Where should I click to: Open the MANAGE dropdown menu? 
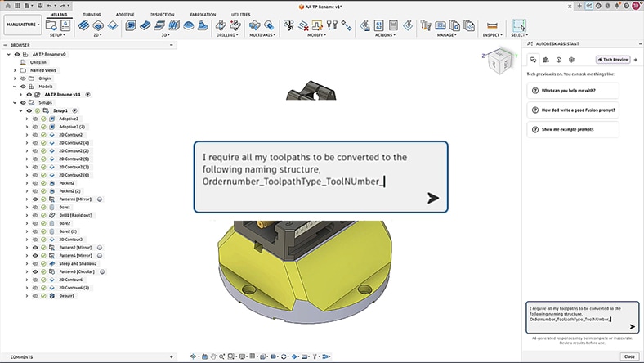446,35
